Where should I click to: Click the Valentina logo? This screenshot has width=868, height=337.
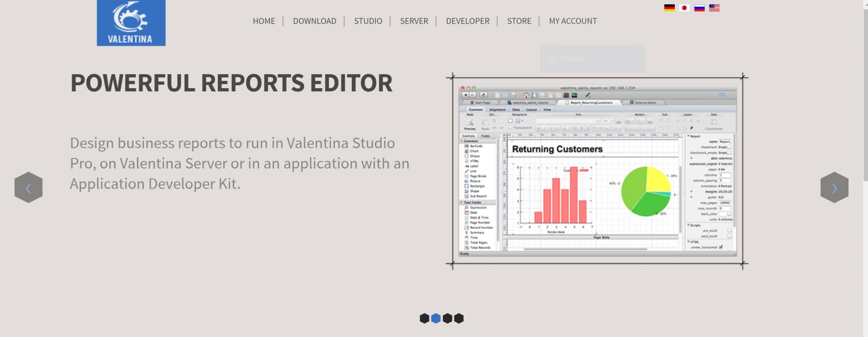click(131, 23)
